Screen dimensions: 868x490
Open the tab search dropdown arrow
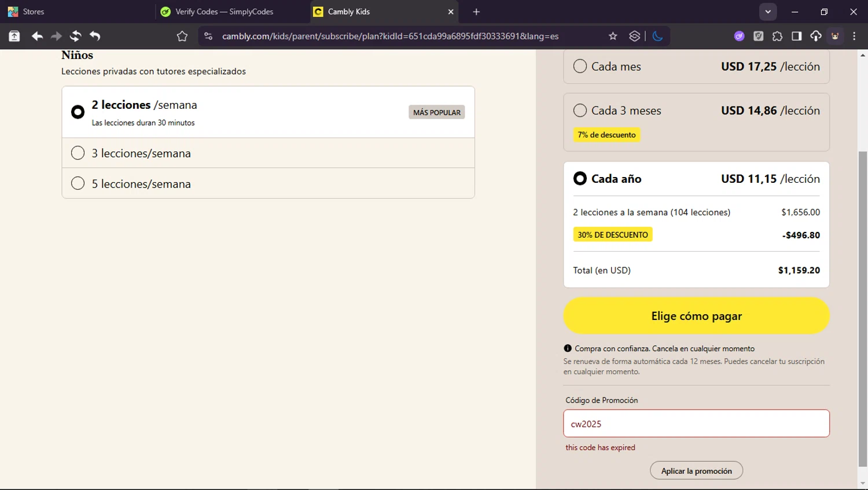click(768, 12)
